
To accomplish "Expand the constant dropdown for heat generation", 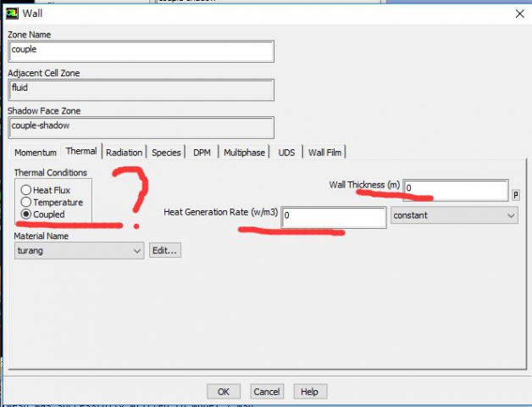I will pos(453,215).
